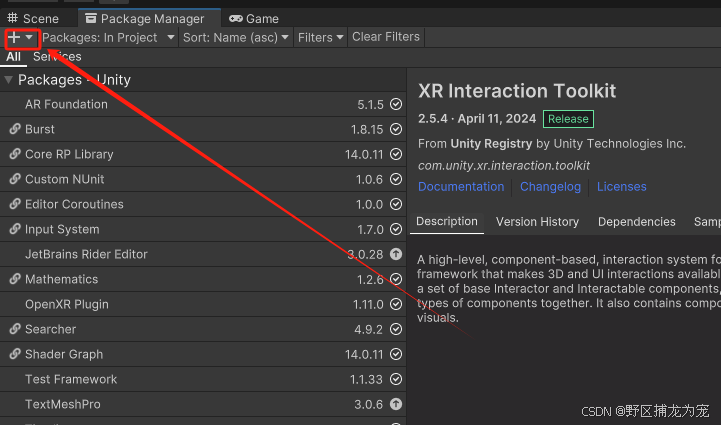Open the Documentation link
721x425 pixels.
pos(461,187)
